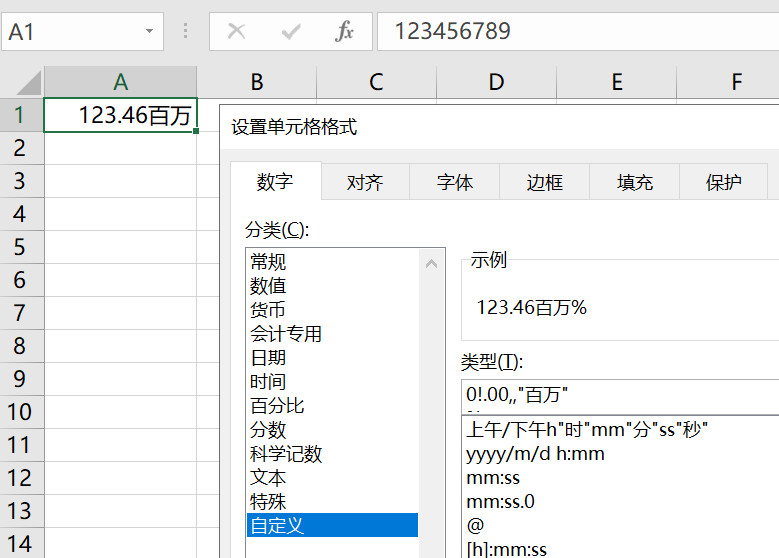Switch to the 对齐 tab

click(365, 182)
